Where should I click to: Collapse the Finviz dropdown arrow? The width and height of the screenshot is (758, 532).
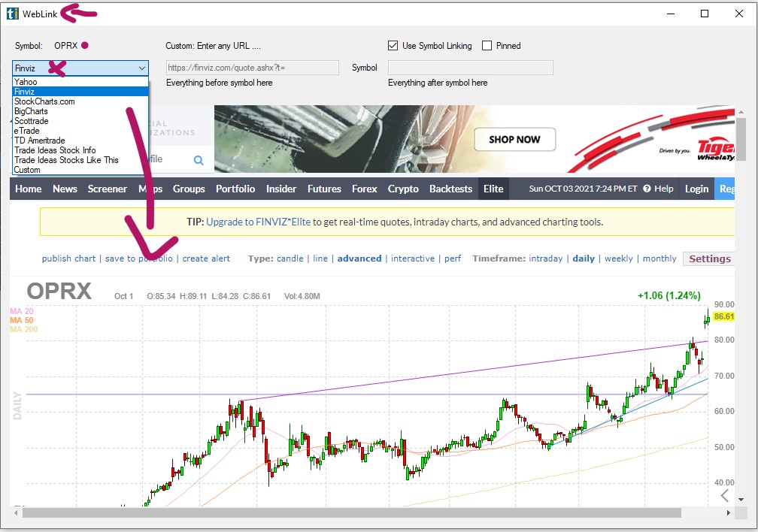coord(142,68)
